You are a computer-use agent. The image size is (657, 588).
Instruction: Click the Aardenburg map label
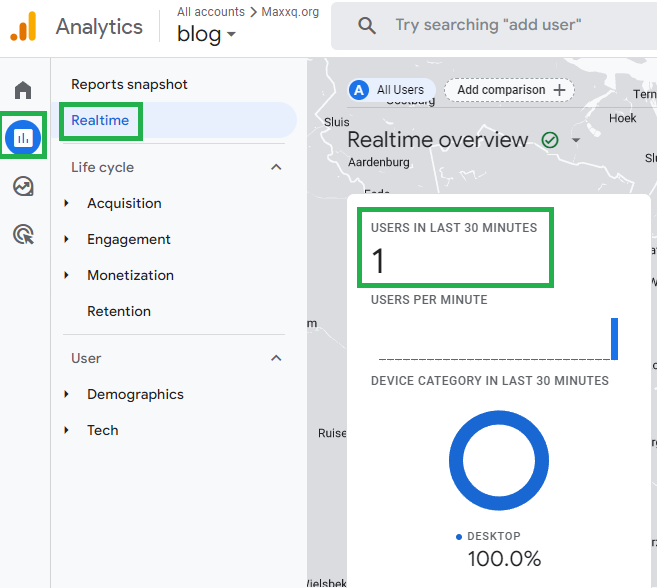(x=379, y=162)
